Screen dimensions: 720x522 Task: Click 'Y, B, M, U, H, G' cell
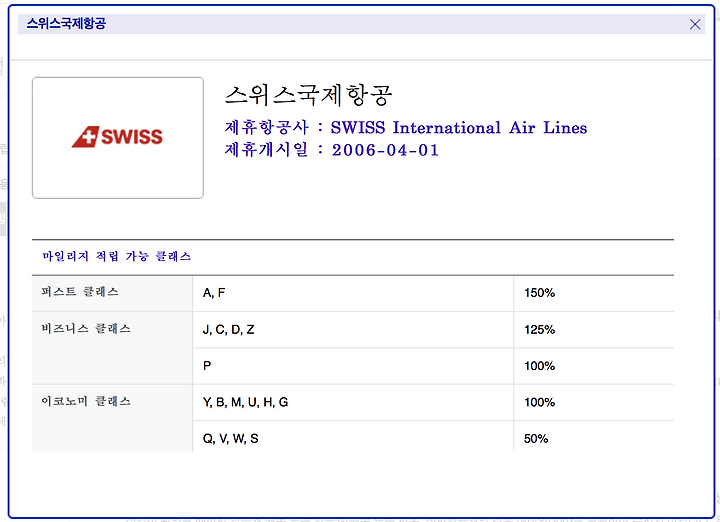tap(353, 402)
